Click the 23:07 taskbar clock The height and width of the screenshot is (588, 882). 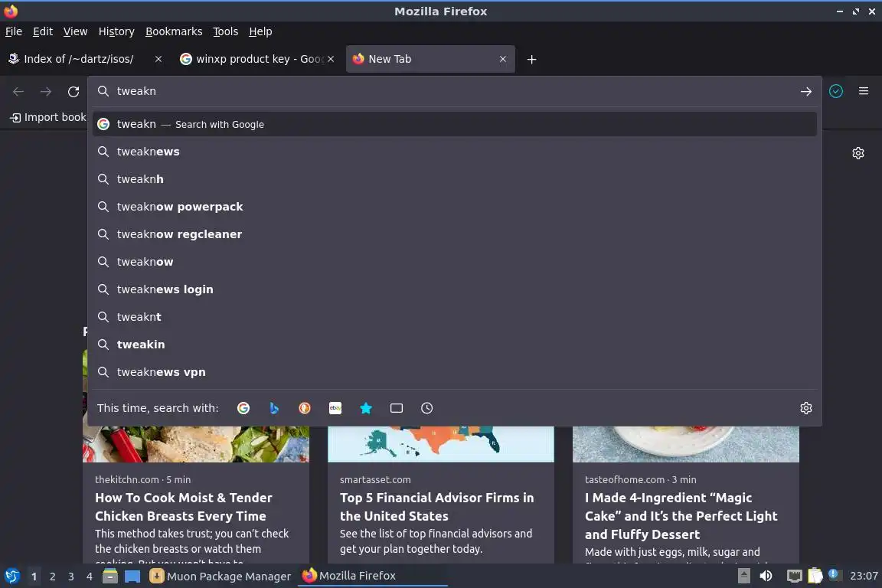(x=864, y=576)
